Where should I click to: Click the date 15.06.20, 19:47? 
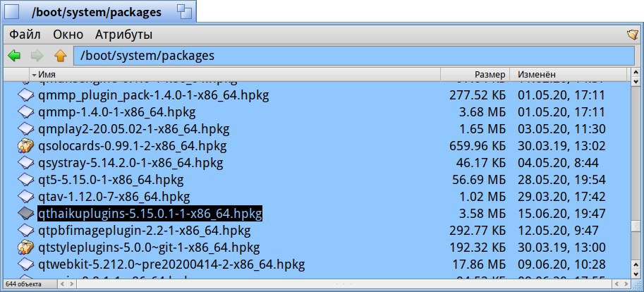[561, 214]
